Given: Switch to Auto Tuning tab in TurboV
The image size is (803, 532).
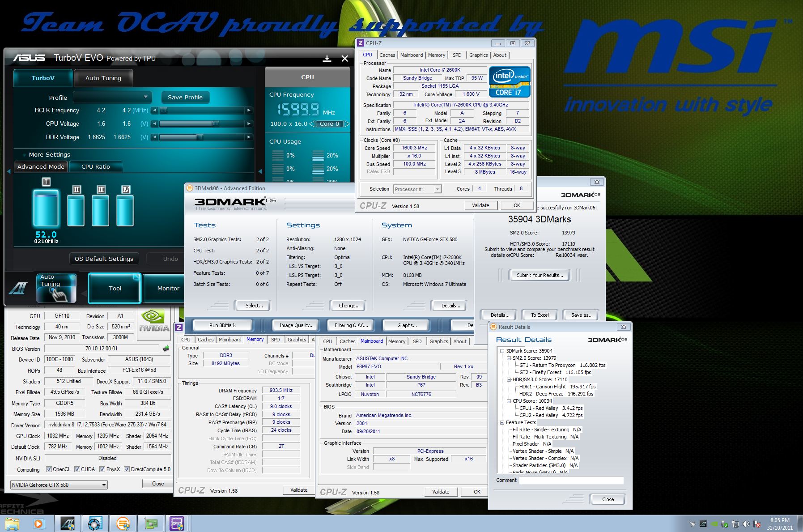Looking at the screenshot, I should 103,78.
